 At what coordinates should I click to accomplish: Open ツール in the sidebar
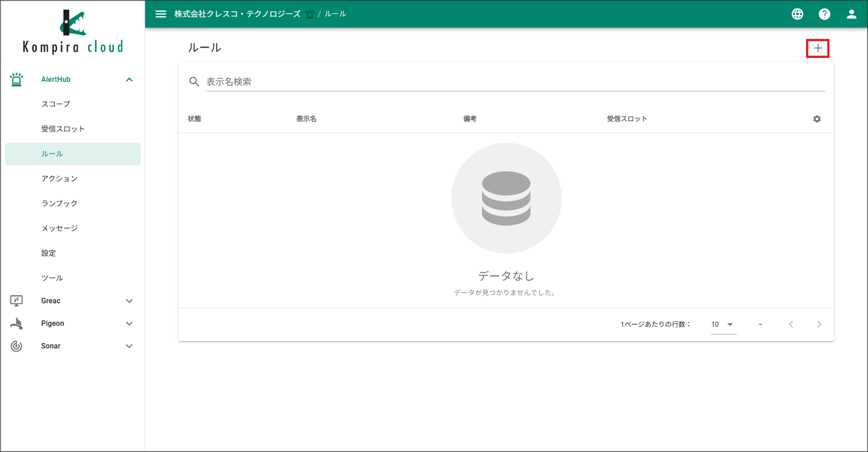pos(73,278)
